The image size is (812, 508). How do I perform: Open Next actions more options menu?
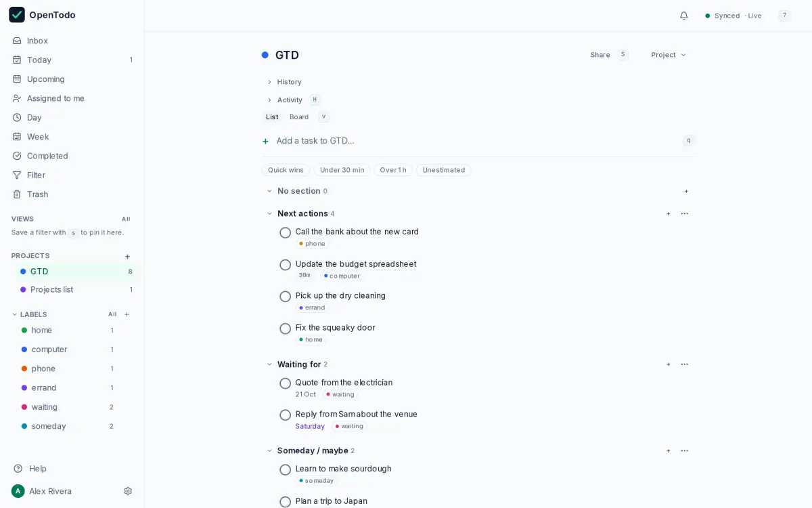pos(685,213)
